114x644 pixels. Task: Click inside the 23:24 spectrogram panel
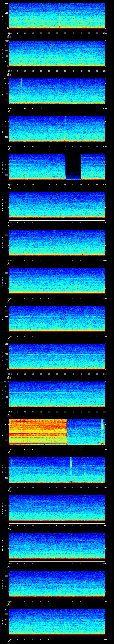tap(57, 394)
